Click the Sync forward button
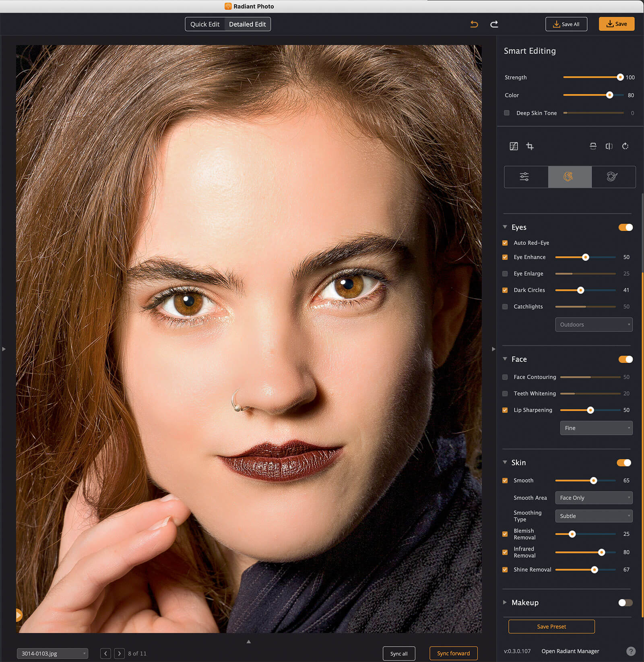The width and height of the screenshot is (644, 662). [453, 653]
